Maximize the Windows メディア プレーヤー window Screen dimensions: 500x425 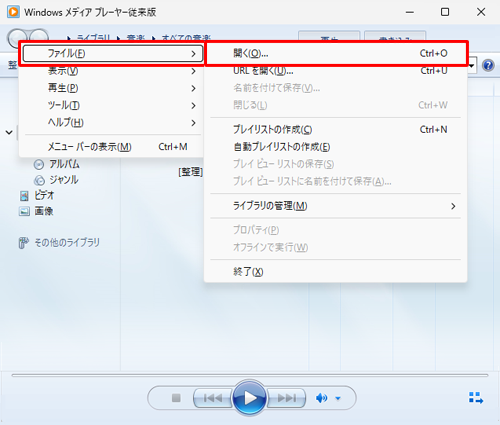445,12
